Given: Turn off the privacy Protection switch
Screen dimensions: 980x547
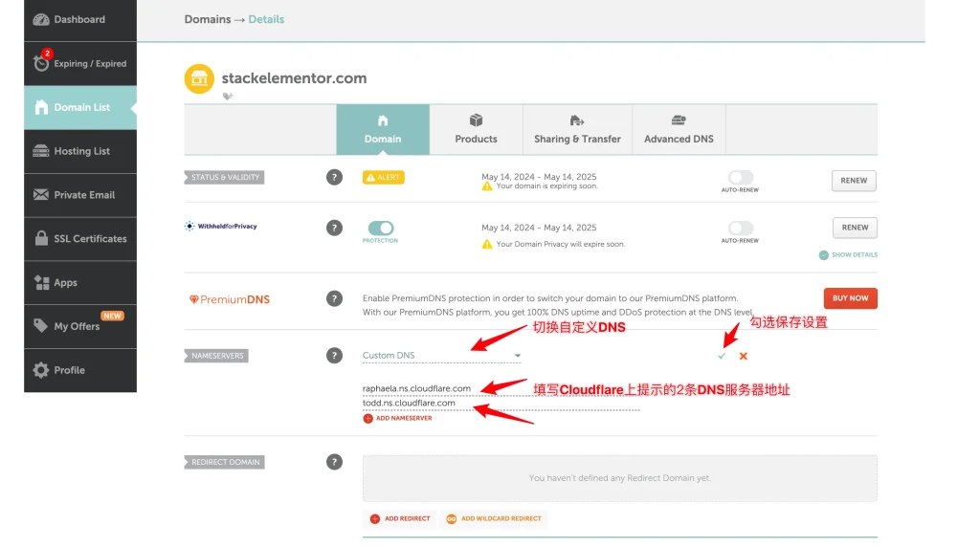Looking at the screenshot, I should tap(381, 229).
